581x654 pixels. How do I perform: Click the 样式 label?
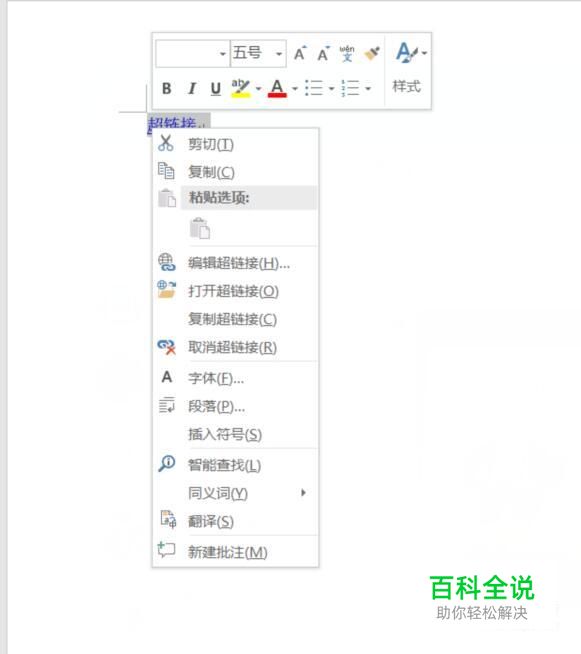(406, 87)
